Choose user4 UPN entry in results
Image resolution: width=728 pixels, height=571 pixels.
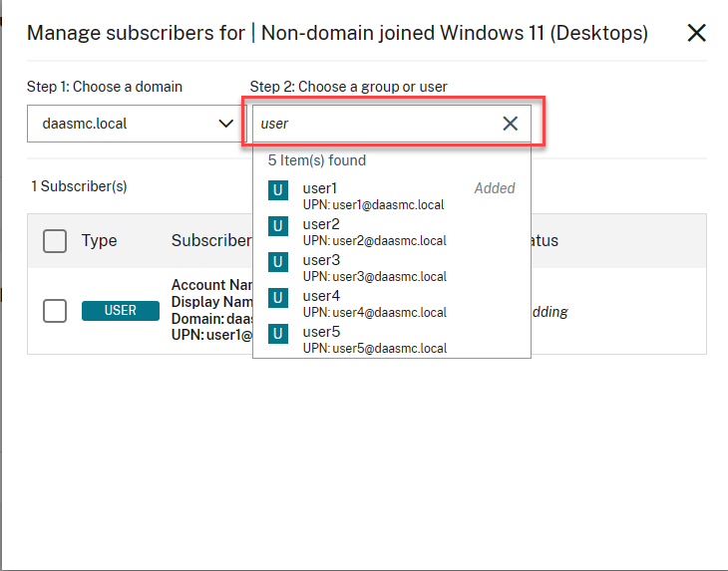(x=374, y=313)
